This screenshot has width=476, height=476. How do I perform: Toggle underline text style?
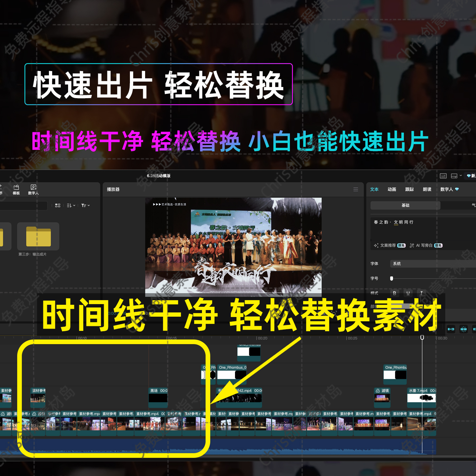[x=408, y=293]
